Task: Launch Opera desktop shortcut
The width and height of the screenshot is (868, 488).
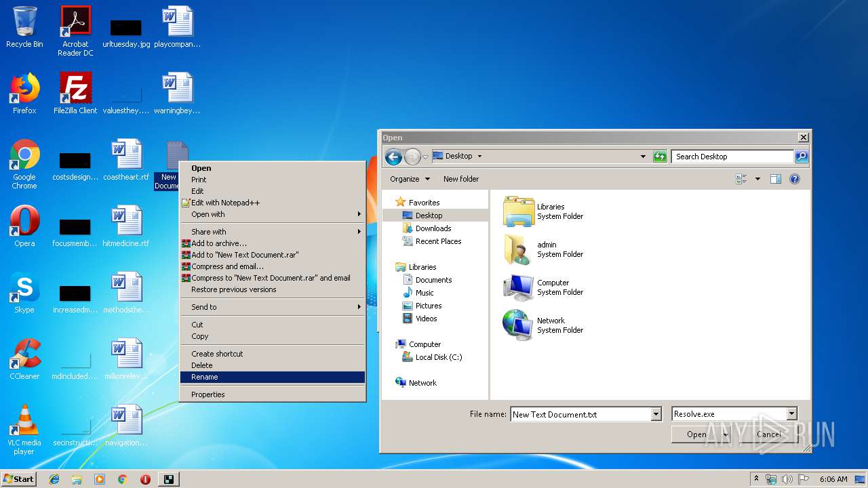Action: (x=24, y=226)
